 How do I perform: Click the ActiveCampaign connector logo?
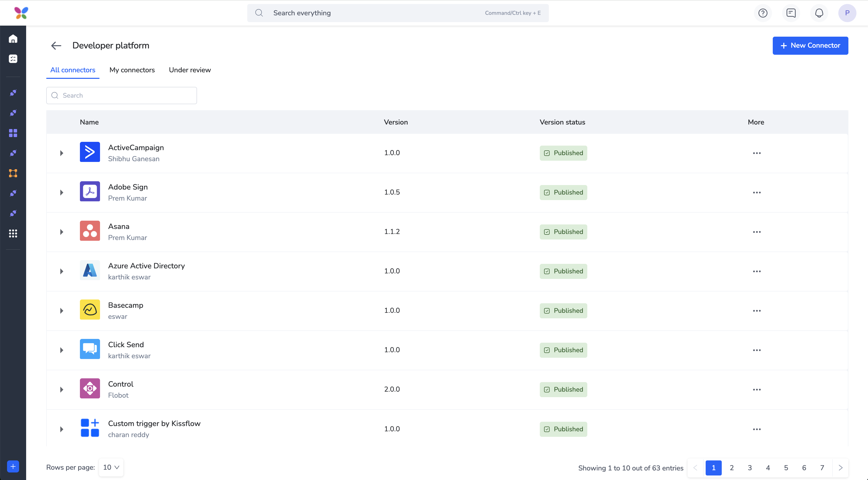pos(90,152)
